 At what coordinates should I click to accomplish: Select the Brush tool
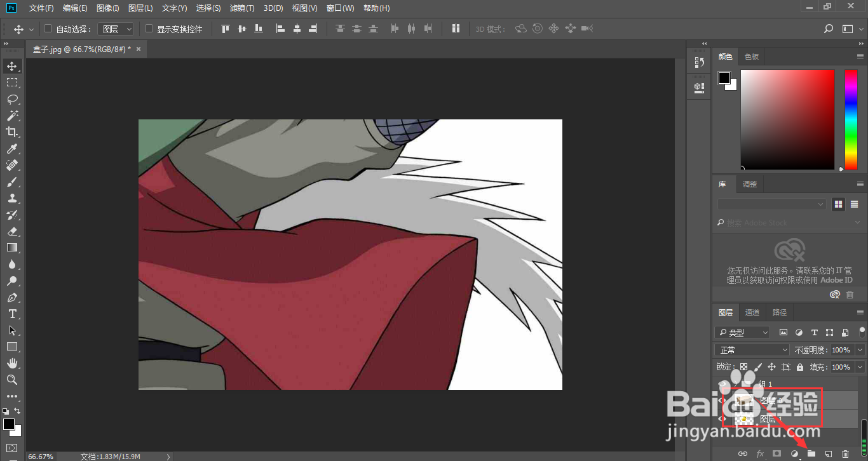[x=12, y=182]
